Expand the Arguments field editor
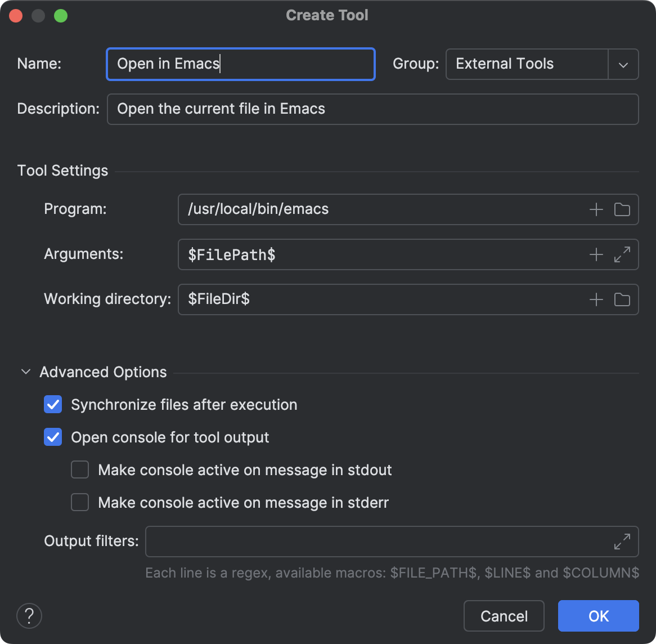The width and height of the screenshot is (656, 644). tap(622, 254)
